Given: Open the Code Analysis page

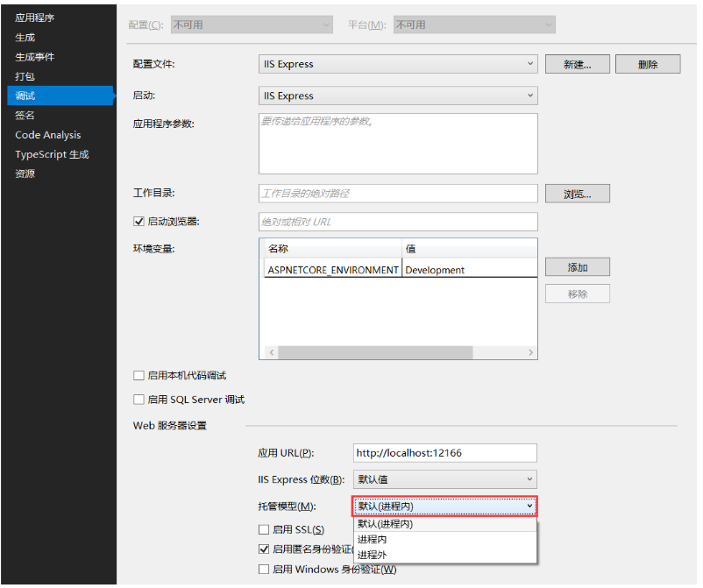Looking at the screenshot, I should tap(48, 135).
